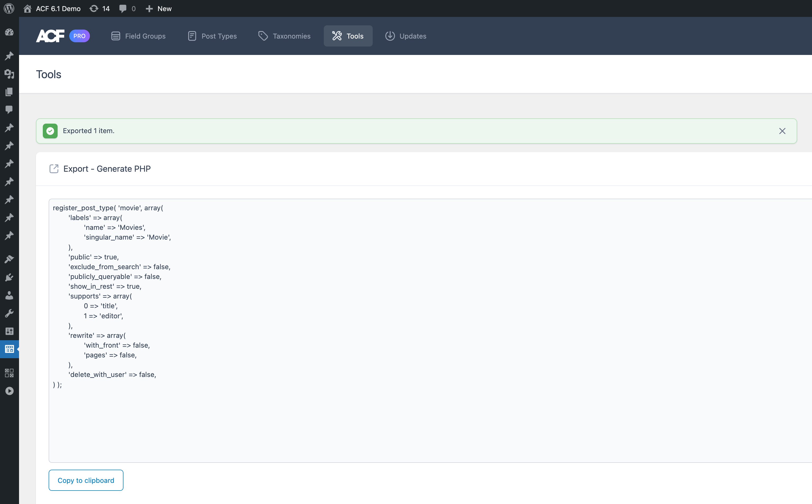This screenshot has height=504, width=812.
Task: Open the WordPress Dashboard from the sidebar
Action: point(9,32)
